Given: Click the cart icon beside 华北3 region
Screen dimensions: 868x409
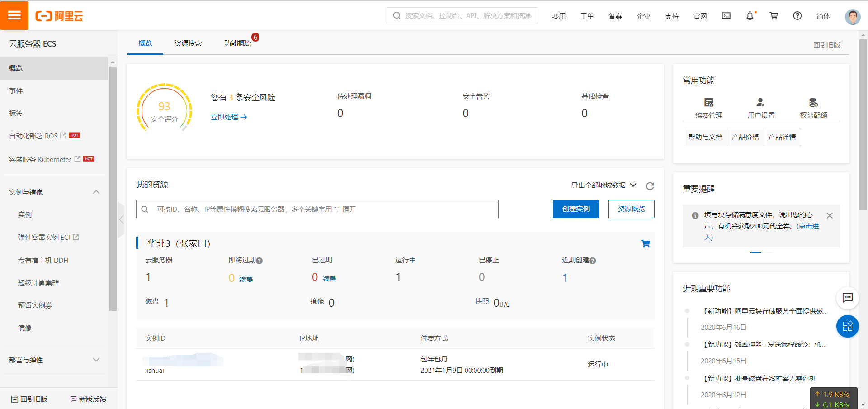Looking at the screenshot, I should pyautogui.click(x=646, y=243).
